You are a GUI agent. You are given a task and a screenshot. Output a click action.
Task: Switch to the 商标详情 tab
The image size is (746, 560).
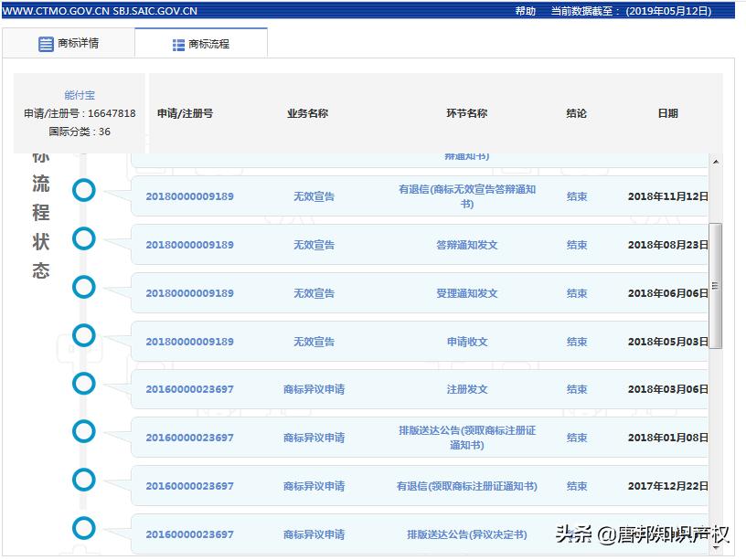69,42
